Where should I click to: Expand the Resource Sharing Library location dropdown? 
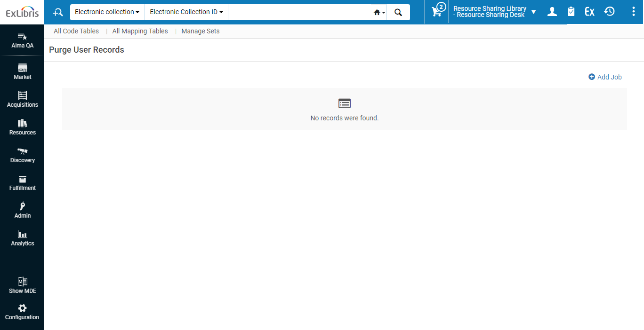(x=494, y=12)
